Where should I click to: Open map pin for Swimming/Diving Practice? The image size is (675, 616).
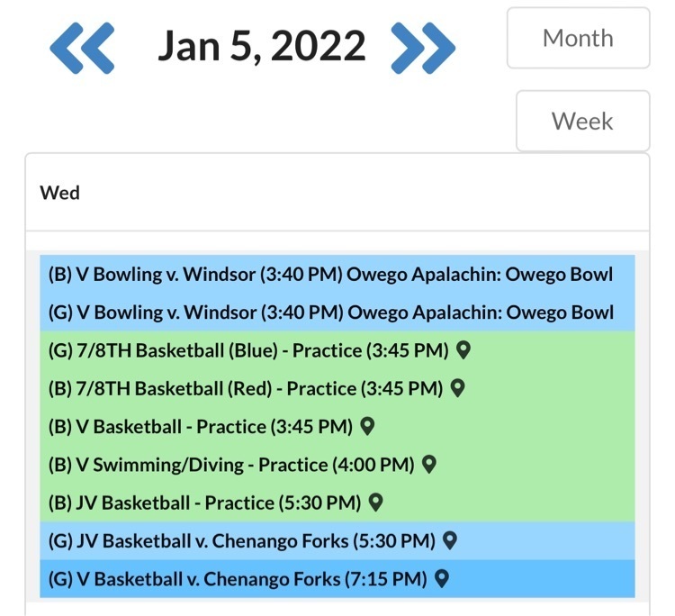pos(429,464)
